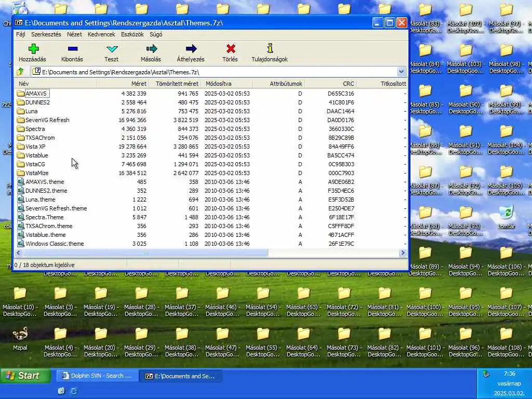
Task: Click the scroll right arrow in file list
Action: 403,253
